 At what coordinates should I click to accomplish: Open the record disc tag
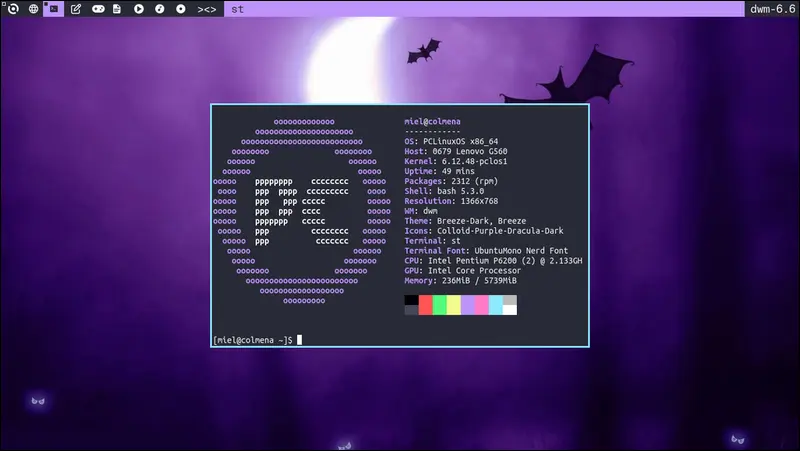pos(181,9)
